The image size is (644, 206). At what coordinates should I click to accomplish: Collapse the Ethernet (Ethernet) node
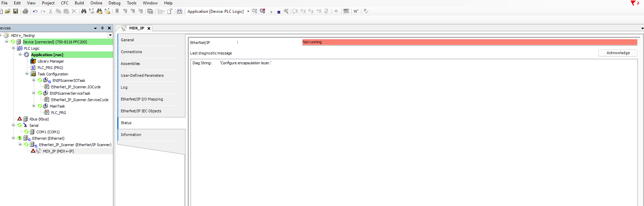coord(13,138)
